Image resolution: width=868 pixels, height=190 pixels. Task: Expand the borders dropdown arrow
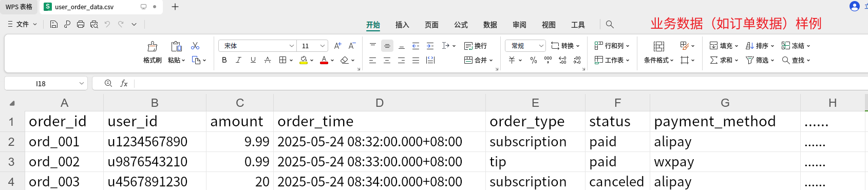291,61
